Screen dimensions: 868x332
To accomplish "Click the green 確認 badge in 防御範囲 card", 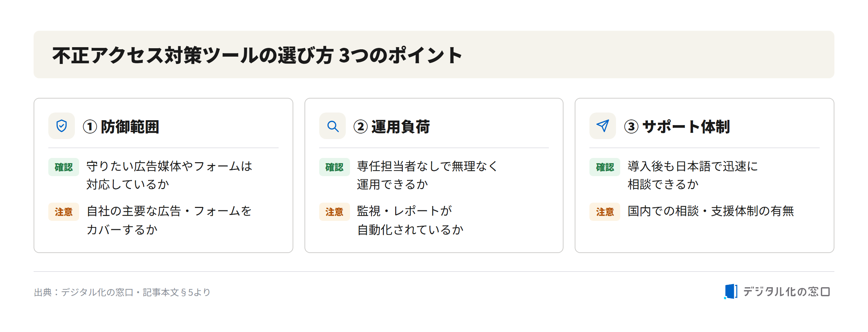I will point(64,167).
